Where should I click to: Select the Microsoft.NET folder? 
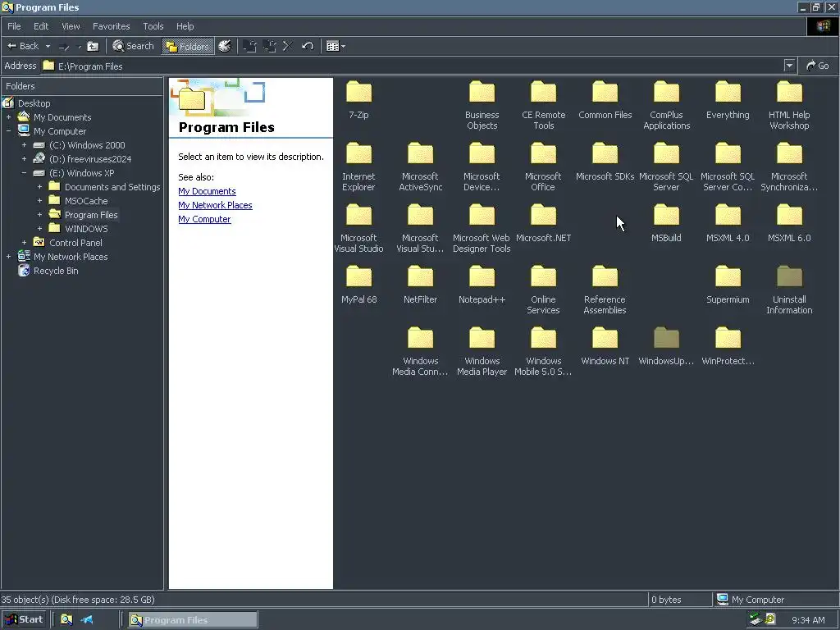543,223
